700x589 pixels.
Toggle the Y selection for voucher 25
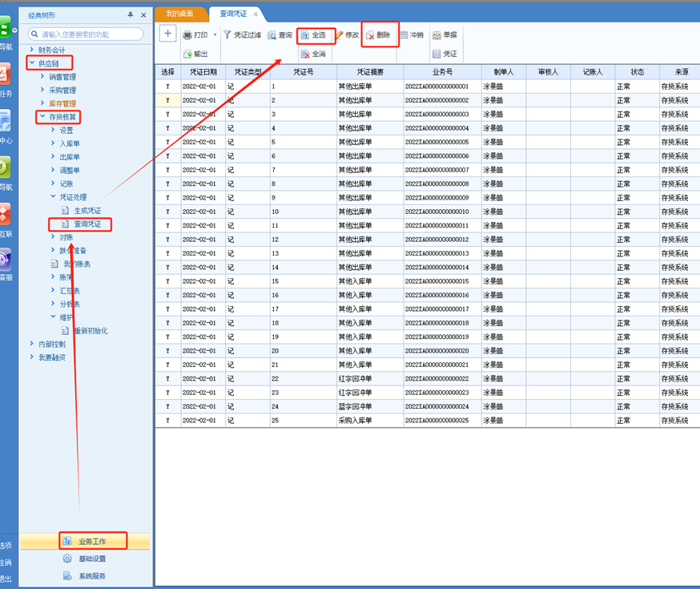click(x=168, y=420)
